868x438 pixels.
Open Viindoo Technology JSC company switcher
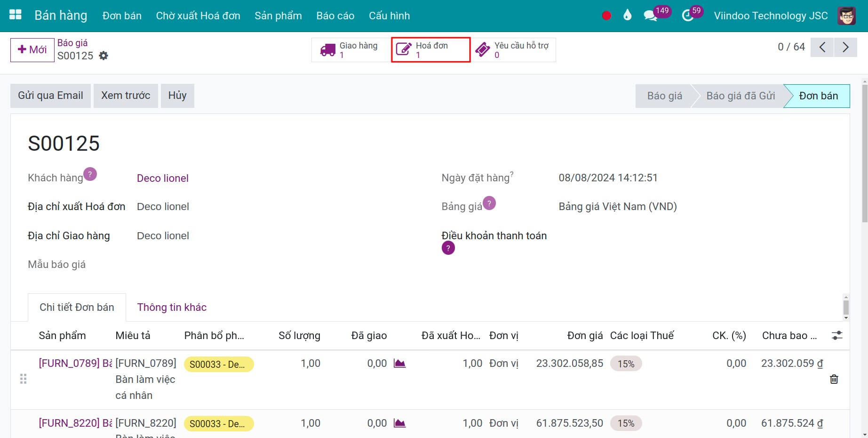[771, 16]
